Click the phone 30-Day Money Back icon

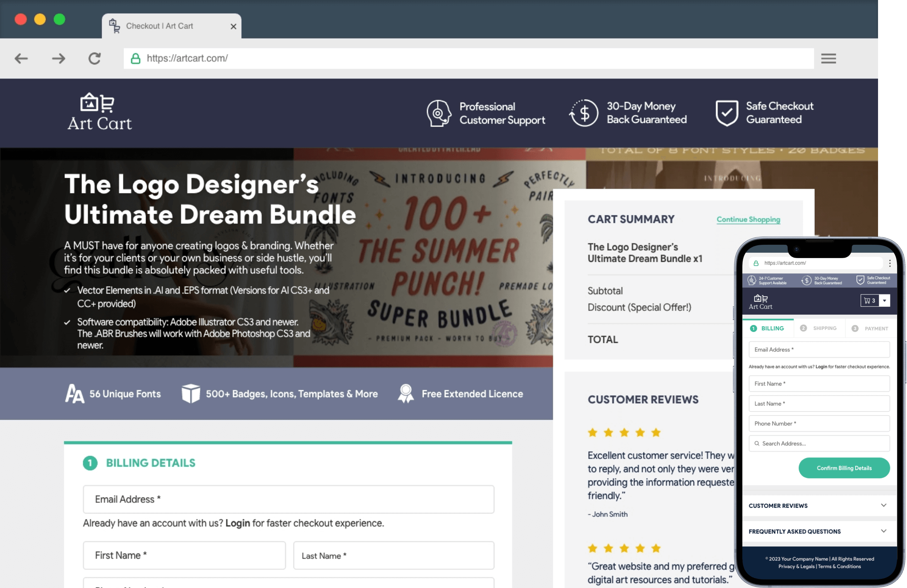coord(806,280)
